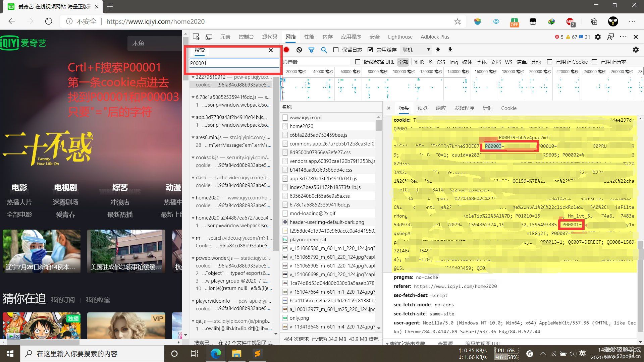
Task: Click the import HAR upload arrow icon
Action: point(438,50)
